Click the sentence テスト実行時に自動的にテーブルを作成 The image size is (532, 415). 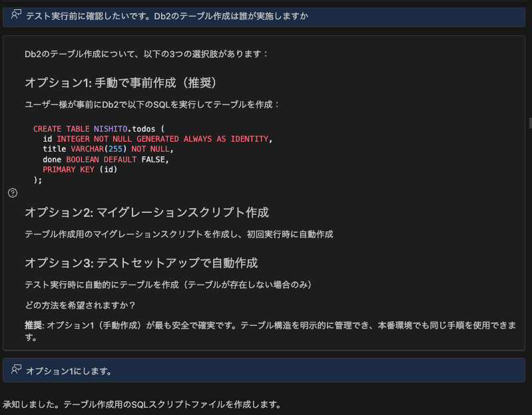tap(168, 285)
